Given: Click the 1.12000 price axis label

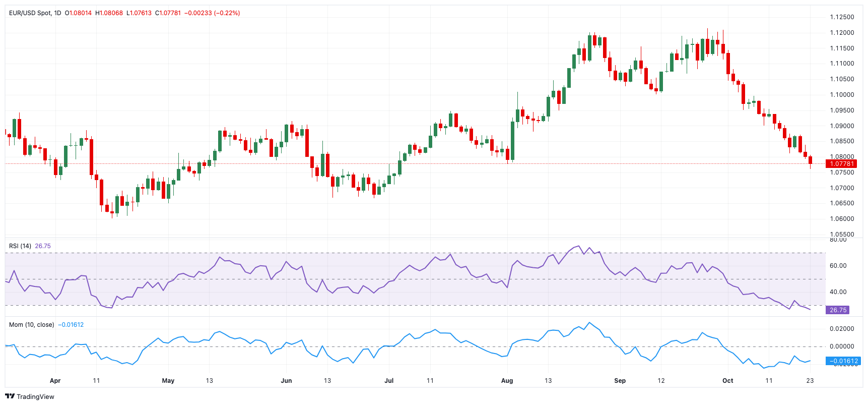Looking at the screenshot, I should pos(842,33).
